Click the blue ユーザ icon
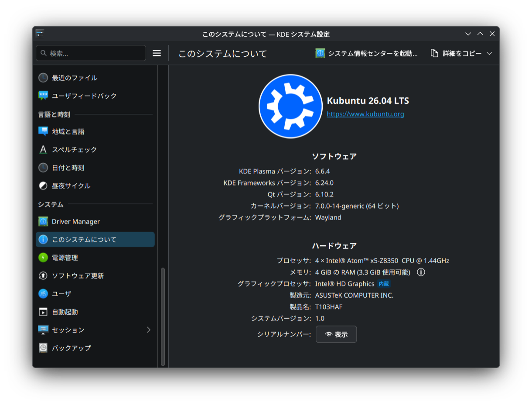This screenshot has width=532, height=406. coord(43,294)
